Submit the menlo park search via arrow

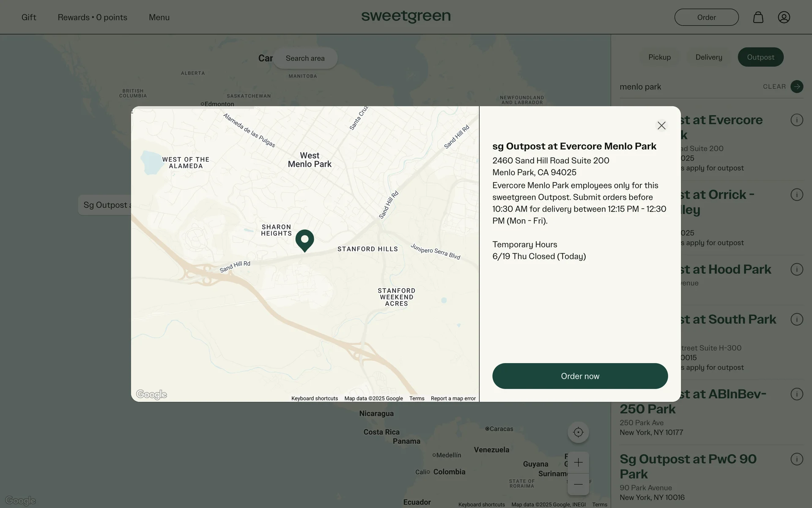pyautogui.click(x=797, y=86)
